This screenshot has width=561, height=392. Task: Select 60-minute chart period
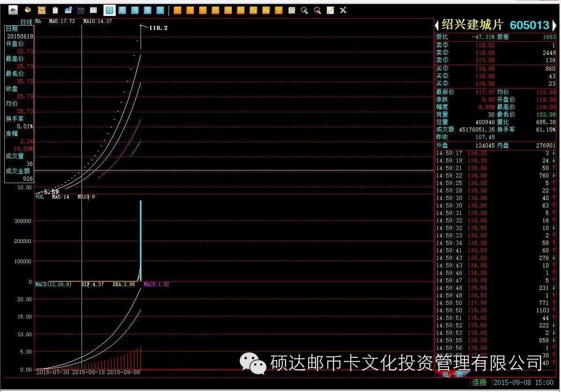pyautogui.click(x=240, y=10)
